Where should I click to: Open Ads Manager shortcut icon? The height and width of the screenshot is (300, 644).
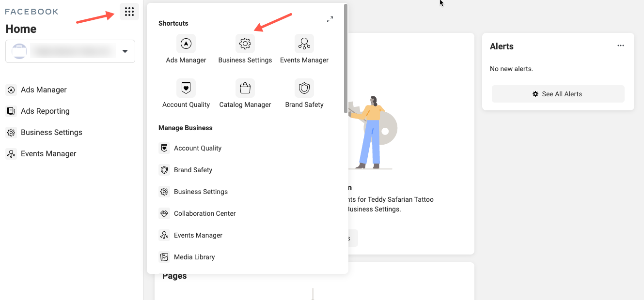(x=186, y=44)
